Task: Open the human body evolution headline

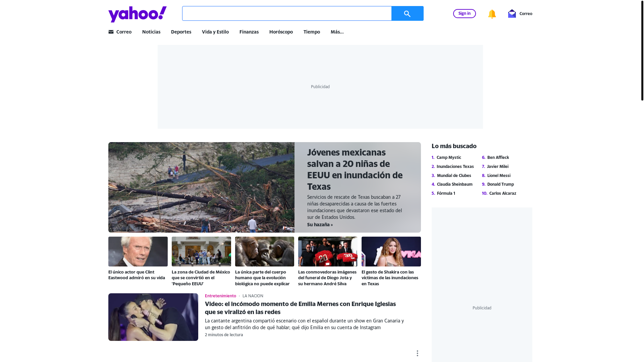Action: 263,278
